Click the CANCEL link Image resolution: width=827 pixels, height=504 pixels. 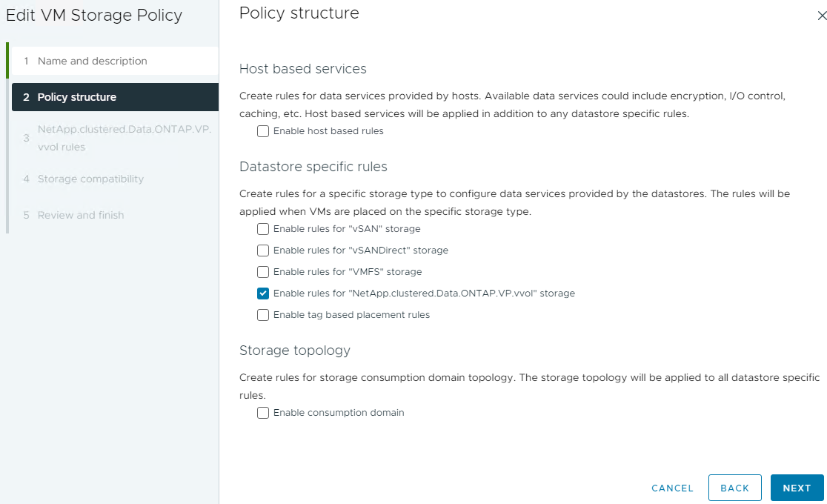672,488
